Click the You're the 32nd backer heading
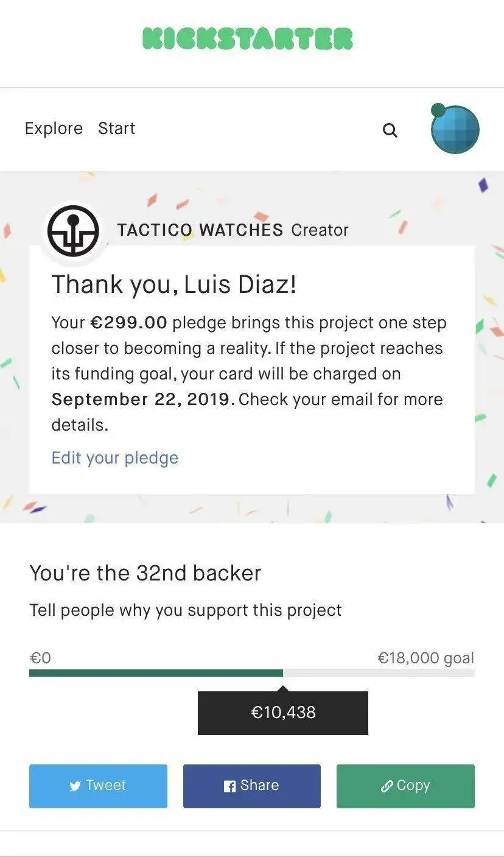 pyautogui.click(x=145, y=573)
